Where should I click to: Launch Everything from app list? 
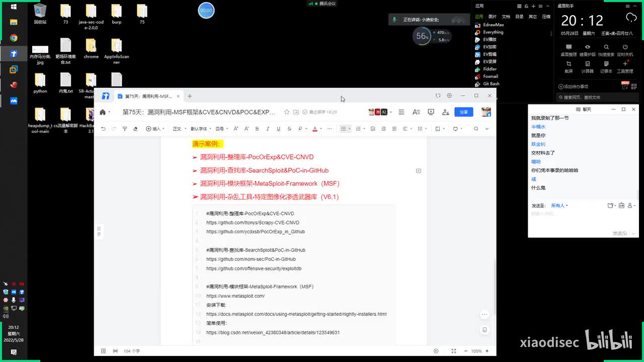pyautogui.click(x=490, y=32)
